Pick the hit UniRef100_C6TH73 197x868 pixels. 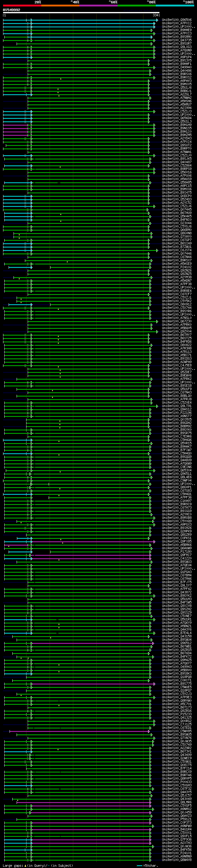[x=177, y=507]
